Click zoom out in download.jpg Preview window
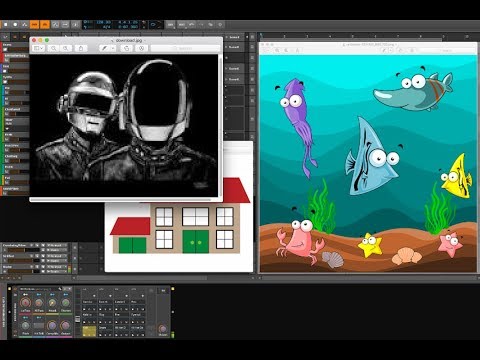The height and width of the screenshot is (360, 480). pos(53,48)
